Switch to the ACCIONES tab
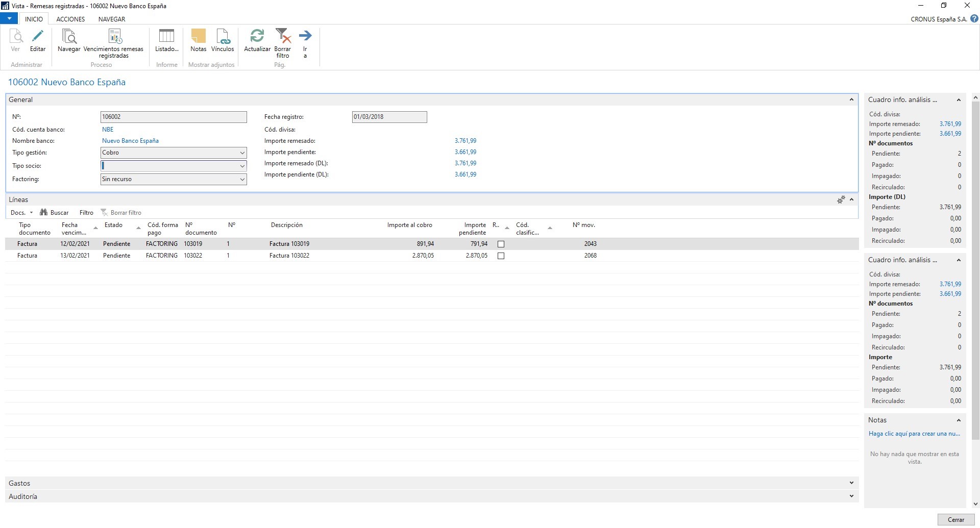Image resolution: width=980 pixels, height=528 pixels. [70, 19]
